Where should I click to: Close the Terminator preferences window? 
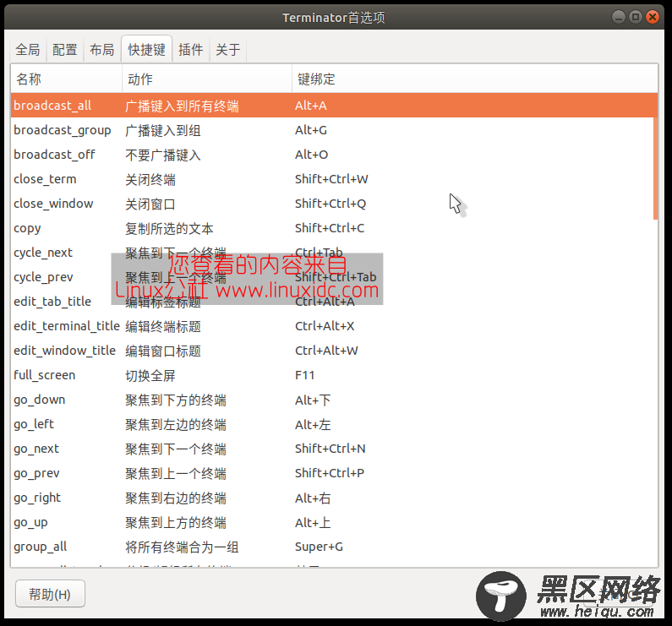[x=653, y=17]
